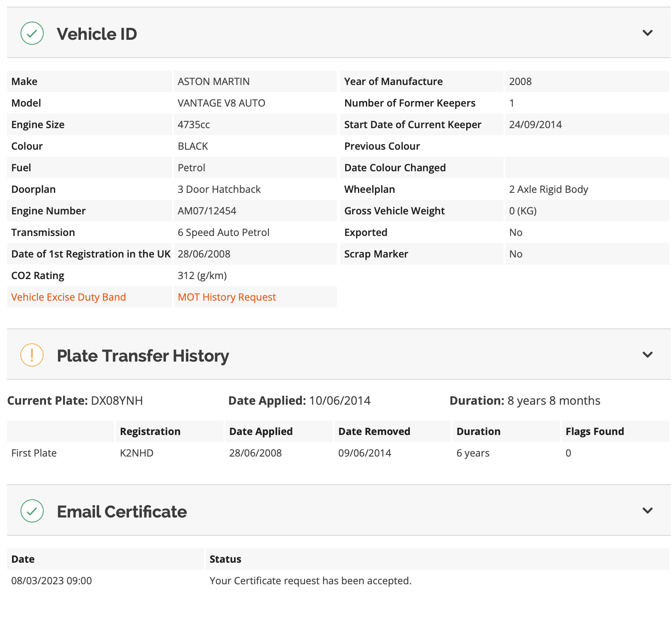The image size is (672, 622).
Task: Select the 4735cc engine size value
Action: 194,124
